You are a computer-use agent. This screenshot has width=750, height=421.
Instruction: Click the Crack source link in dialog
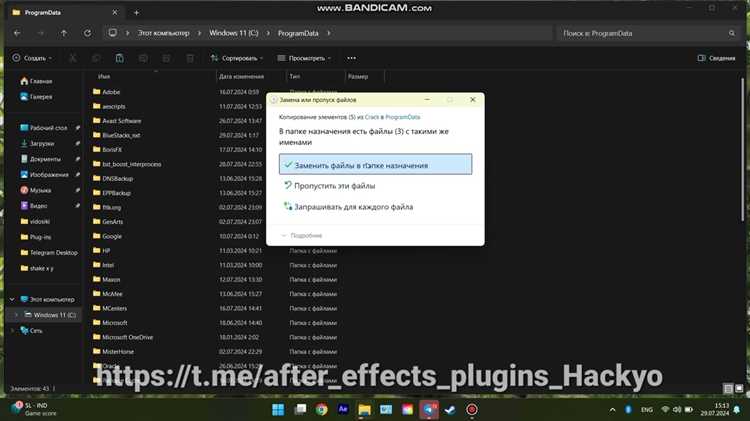(x=372, y=117)
